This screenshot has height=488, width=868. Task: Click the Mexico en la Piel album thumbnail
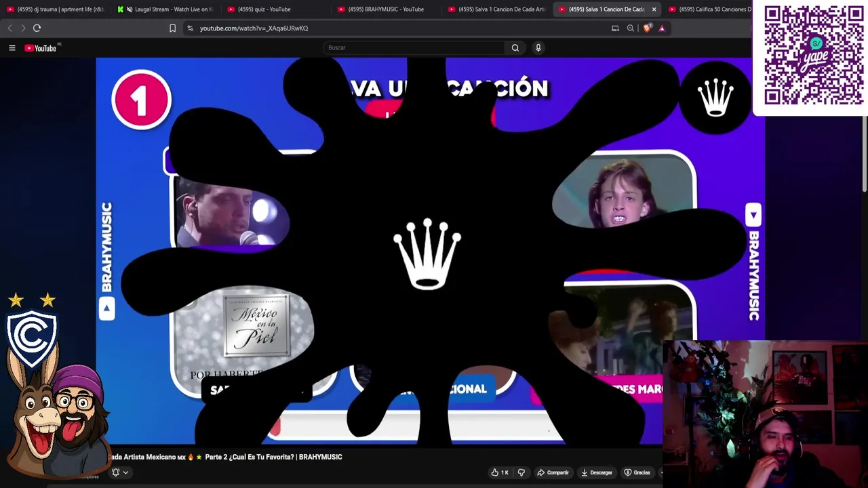256,324
